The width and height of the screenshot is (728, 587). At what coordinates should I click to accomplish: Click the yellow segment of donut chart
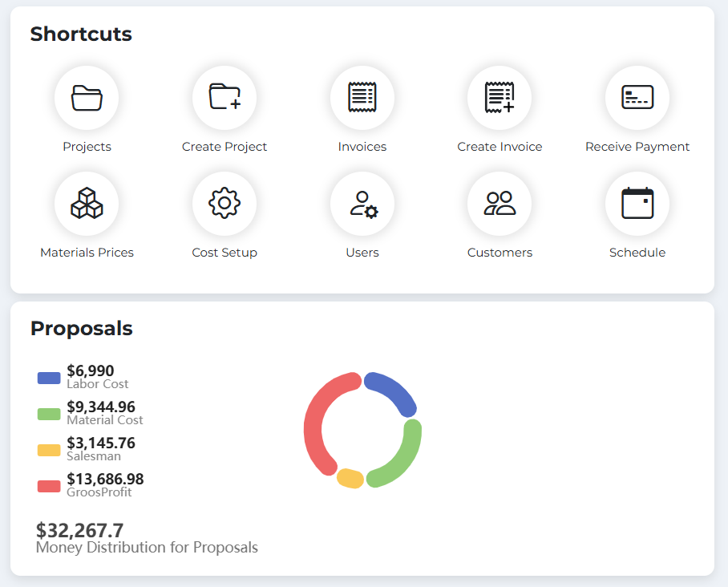click(350, 479)
